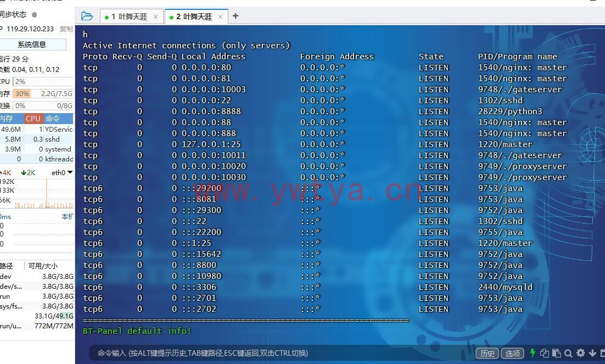
Task: Close tab 2 叶舞天涯
Action: pyautogui.click(x=220, y=17)
